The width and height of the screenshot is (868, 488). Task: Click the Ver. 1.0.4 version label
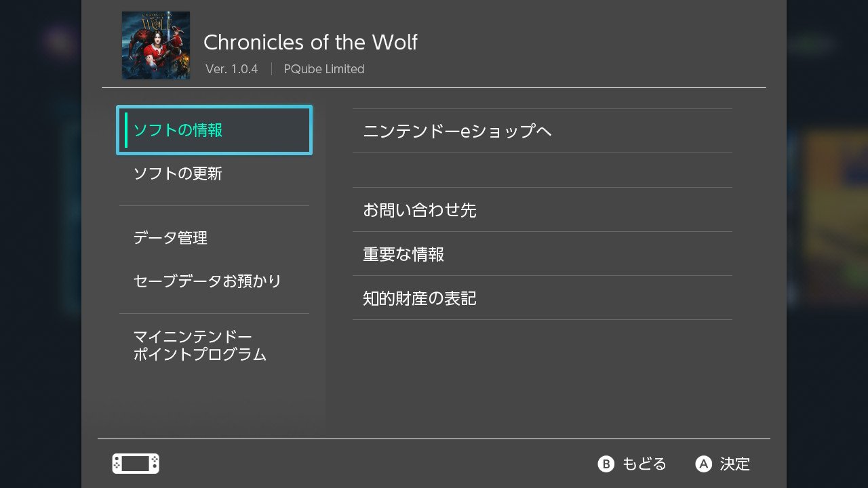[232, 69]
